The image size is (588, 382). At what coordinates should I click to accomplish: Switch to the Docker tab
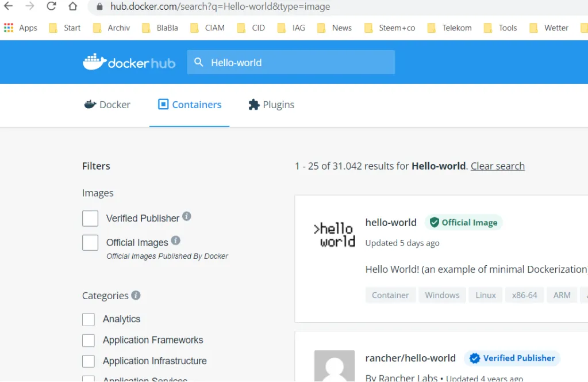pos(107,105)
